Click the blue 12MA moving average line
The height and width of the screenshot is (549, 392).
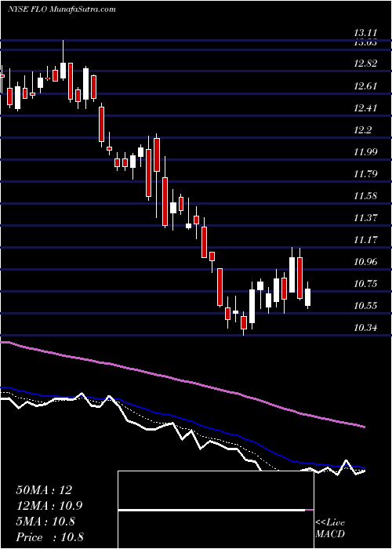click(182, 419)
